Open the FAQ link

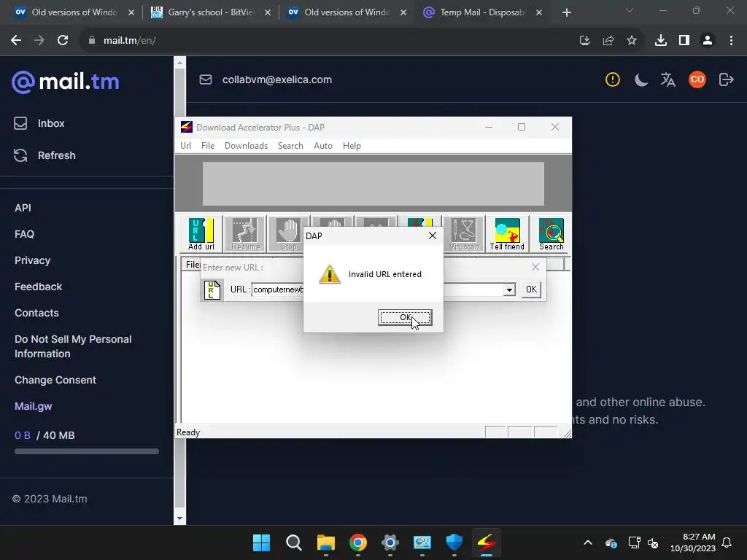click(x=24, y=234)
